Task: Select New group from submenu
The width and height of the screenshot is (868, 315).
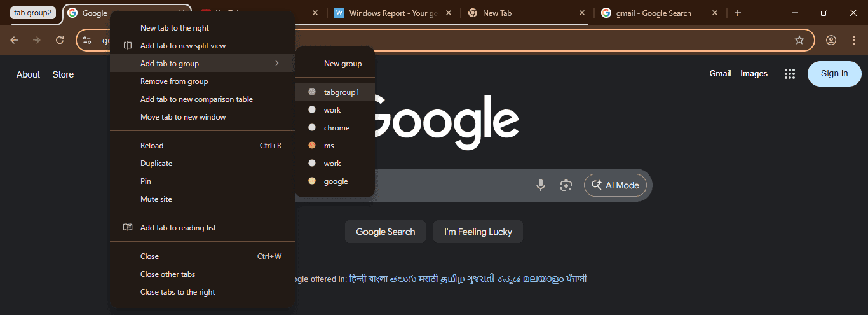Action: 342,64
